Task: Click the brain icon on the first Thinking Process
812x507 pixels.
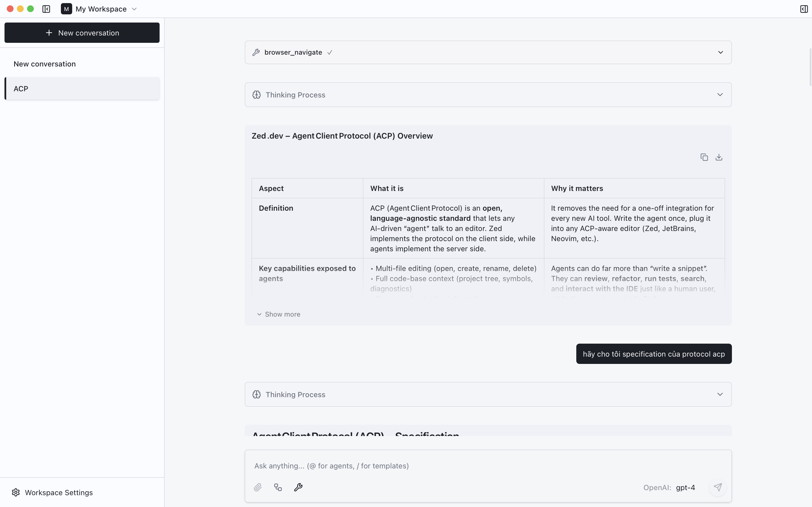Action: pos(256,95)
